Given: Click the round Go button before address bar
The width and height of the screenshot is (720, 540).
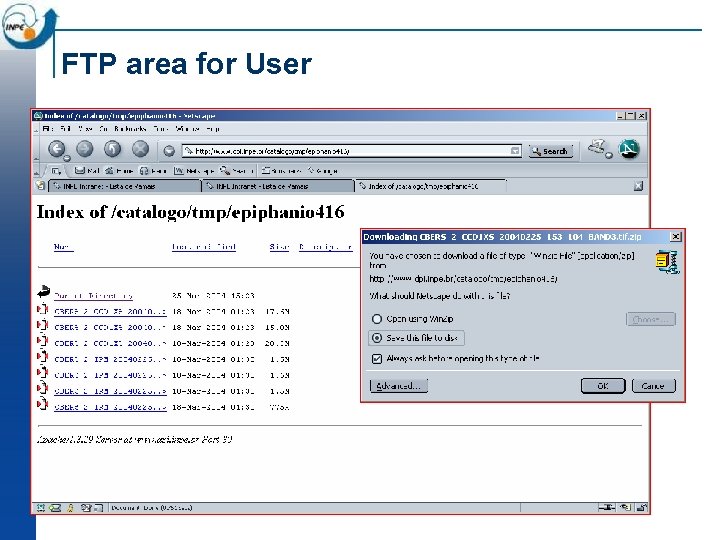Looking at the screenshot, I should (169, 151).
